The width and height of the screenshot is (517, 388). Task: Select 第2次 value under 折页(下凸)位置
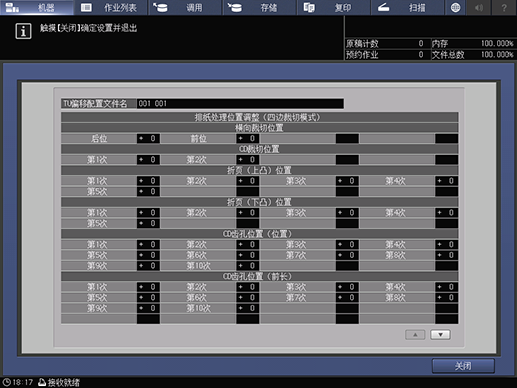coord(248,213)
